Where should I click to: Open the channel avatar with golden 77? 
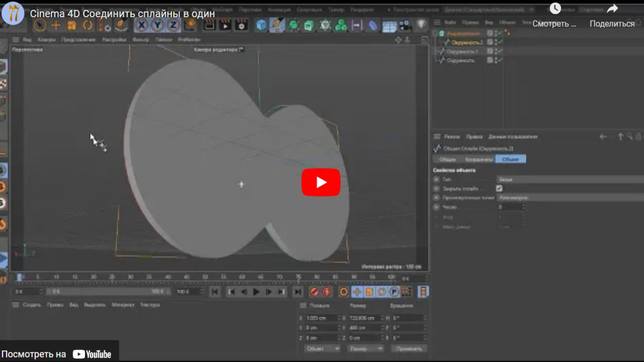13,13
